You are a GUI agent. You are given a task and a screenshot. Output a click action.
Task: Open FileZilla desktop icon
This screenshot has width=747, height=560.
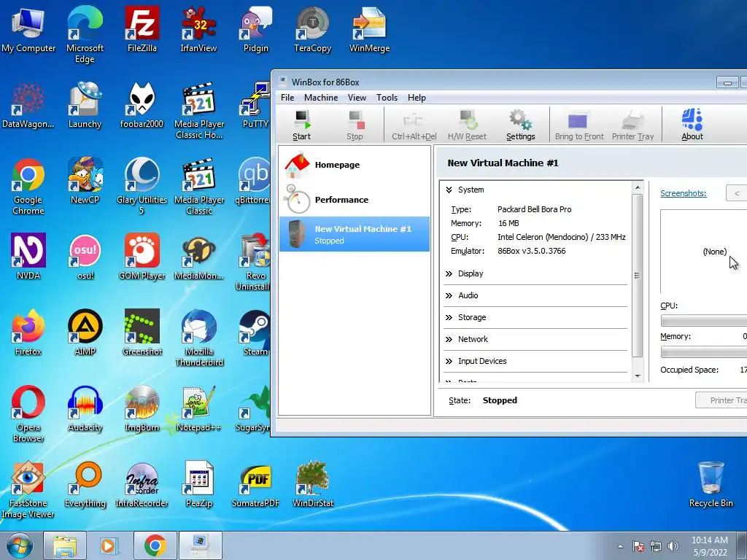coord(142,29)
